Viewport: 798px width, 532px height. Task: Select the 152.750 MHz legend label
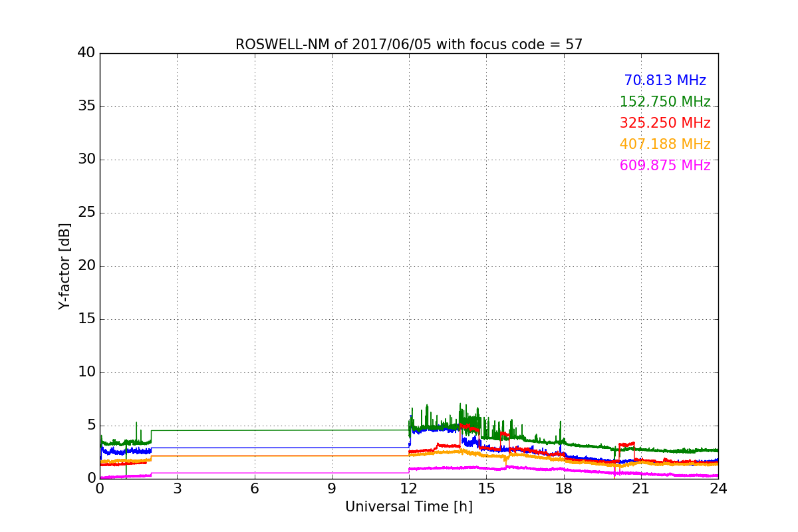tap(665, 102)
